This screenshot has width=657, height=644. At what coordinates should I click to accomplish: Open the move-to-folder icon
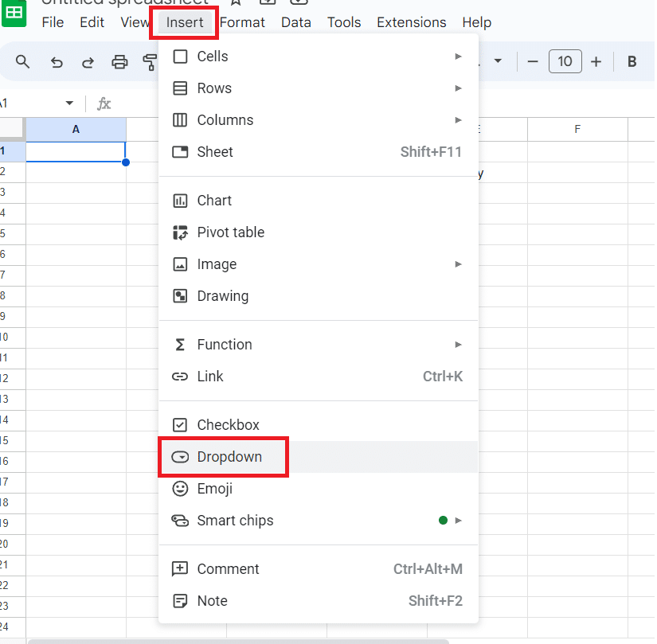pos(267,2)
